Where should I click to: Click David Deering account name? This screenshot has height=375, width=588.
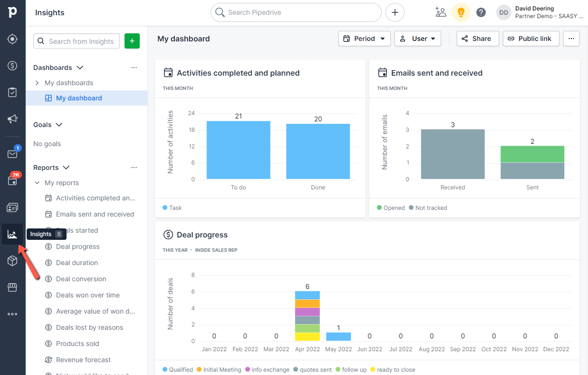535,8
